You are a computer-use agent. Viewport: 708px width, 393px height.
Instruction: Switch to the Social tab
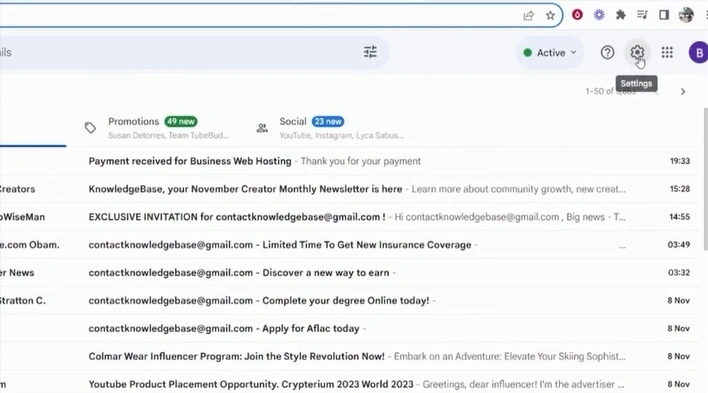pyautogui.click(x=330, y=128)
